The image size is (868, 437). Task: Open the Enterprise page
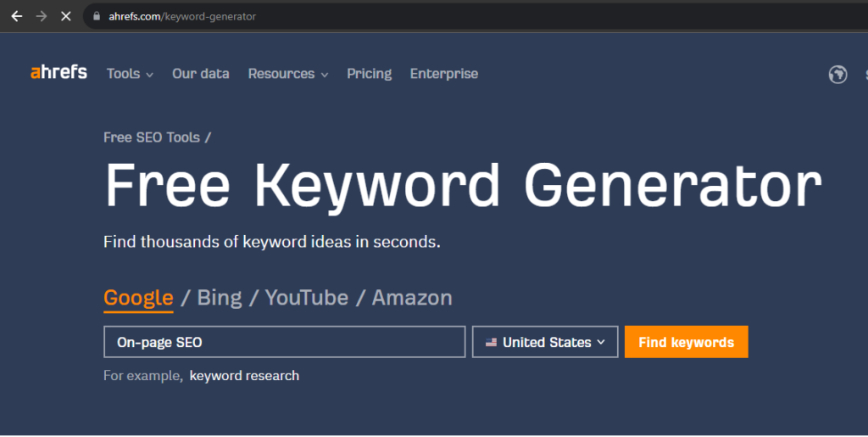(x=444, y=74)
